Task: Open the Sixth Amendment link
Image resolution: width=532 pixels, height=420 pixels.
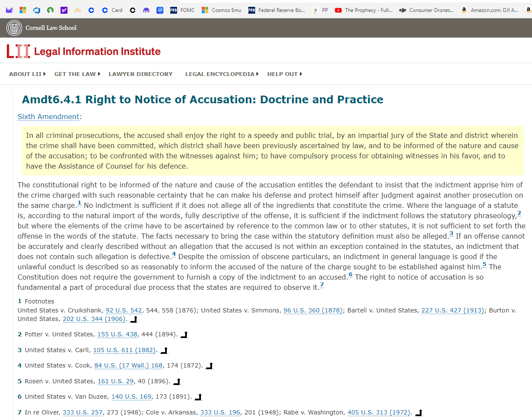Action: click(48, 117)
